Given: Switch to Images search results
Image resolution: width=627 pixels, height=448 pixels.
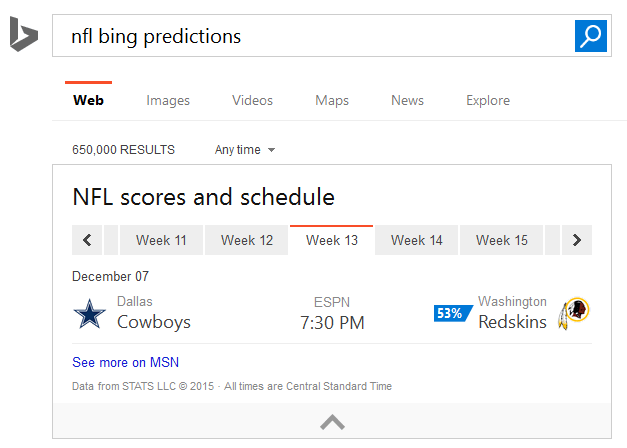Looking at the screenshot, I should coord(168,100).
